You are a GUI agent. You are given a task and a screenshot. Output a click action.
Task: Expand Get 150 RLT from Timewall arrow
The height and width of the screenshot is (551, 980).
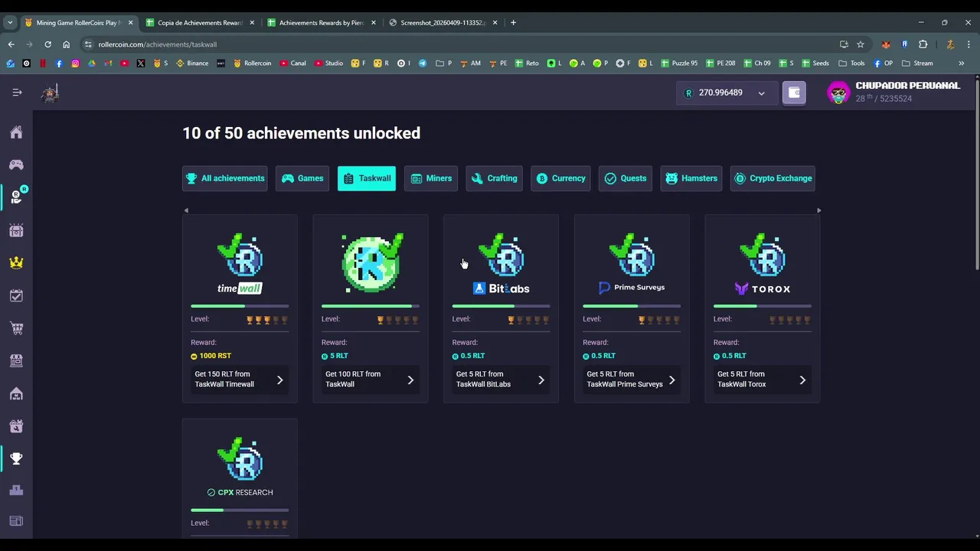[279, 380]
